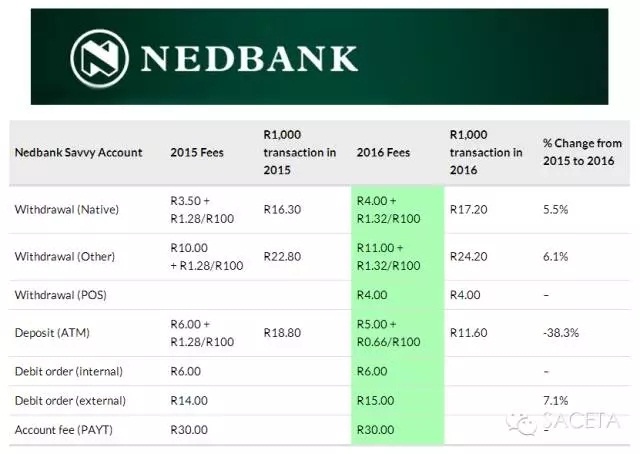The width and height of the screenshot is (640, 454).
Task: Select the Withdrawal (Other) row label
Action: [x=64, y=256]
